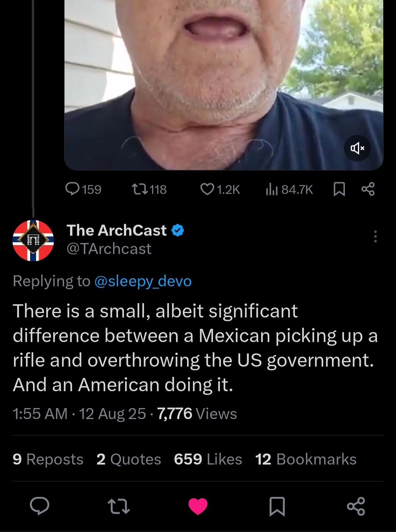396x532 pixels.
Task: Bookmark the video tweet
Action: coord(339,189)
